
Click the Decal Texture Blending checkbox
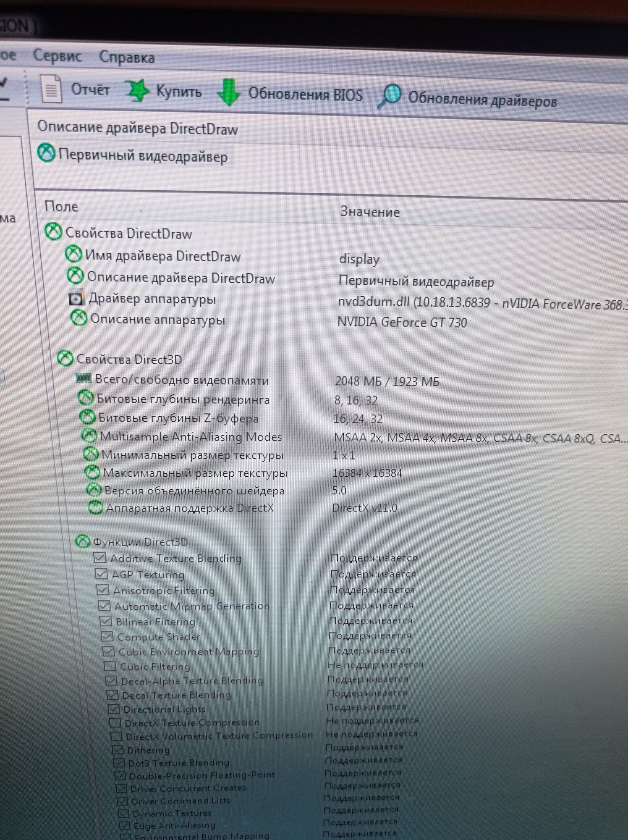tap(113, 695)
